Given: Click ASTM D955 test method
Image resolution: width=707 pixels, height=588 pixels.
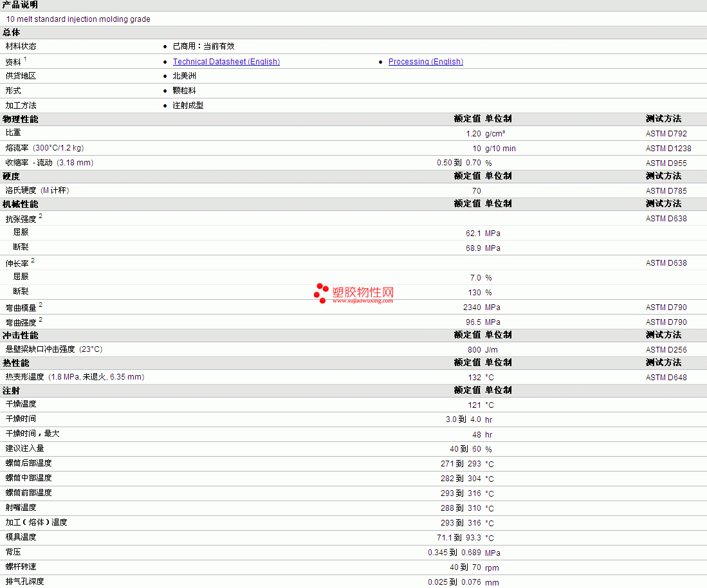Looking at the screenshot, I should (x=666, y=163).
